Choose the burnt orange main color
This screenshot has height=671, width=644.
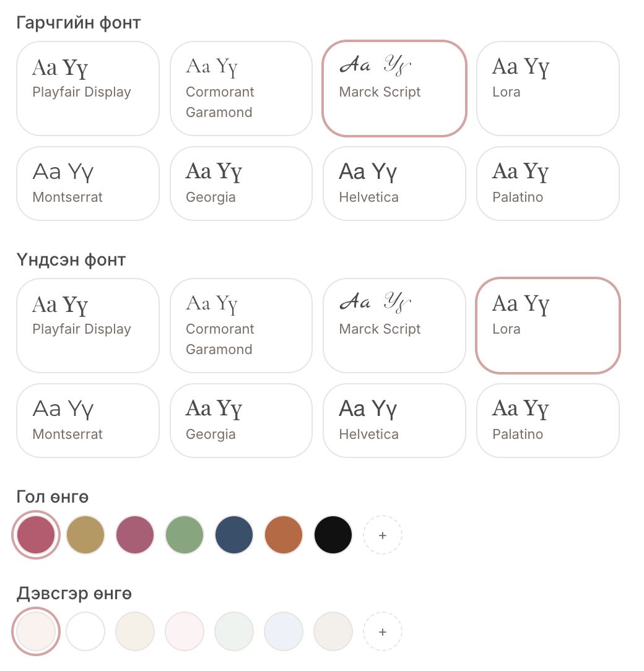coord(284,535)
